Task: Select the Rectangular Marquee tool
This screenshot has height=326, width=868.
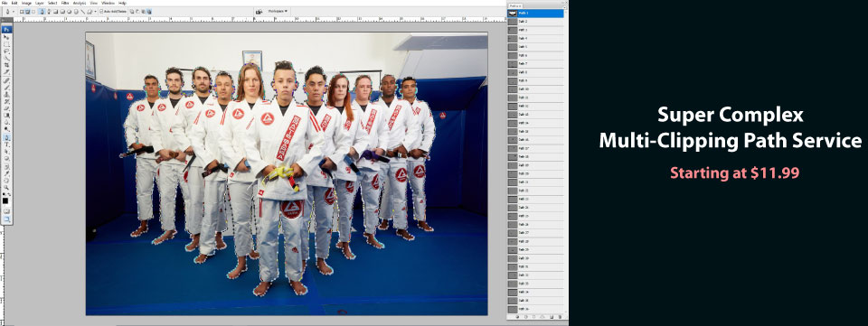Action: pyautogui.click(x=6, y=43)
